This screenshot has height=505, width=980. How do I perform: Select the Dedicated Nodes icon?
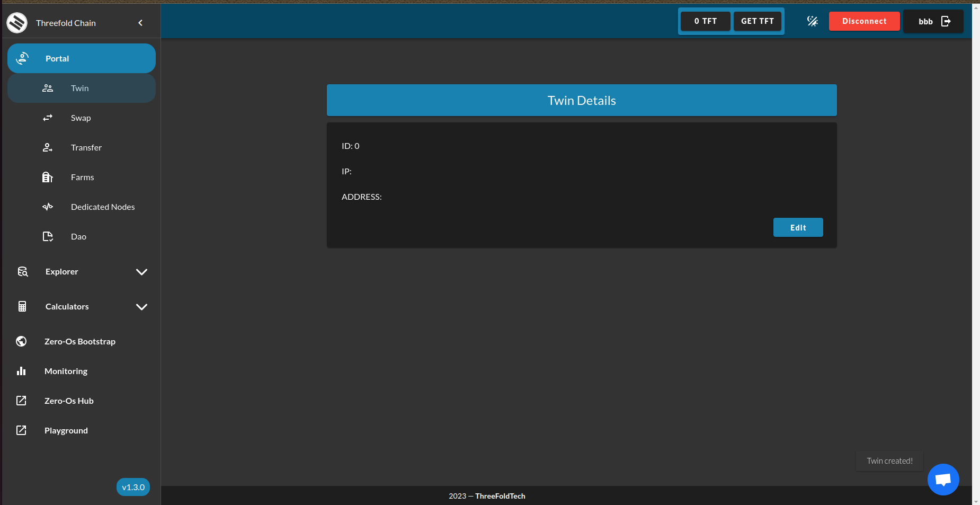(48, 207)
